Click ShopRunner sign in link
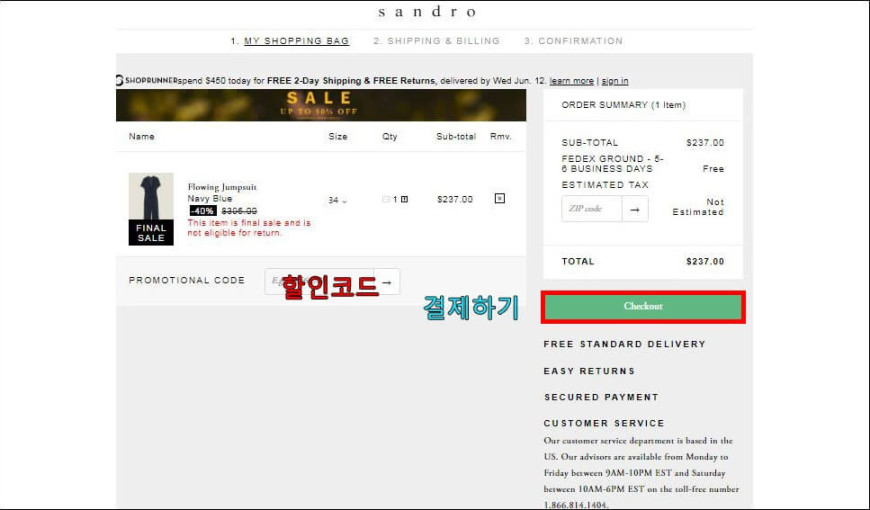The image size is (870, 510). 615,81
